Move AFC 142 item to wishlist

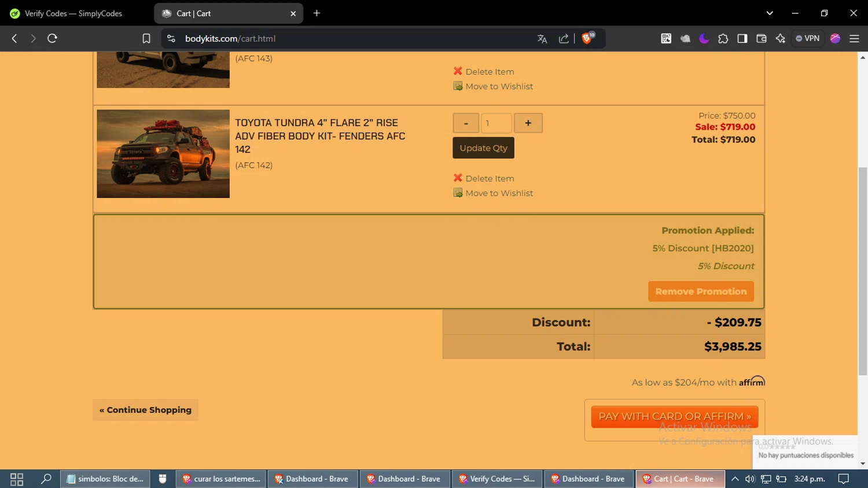[499, 193]
